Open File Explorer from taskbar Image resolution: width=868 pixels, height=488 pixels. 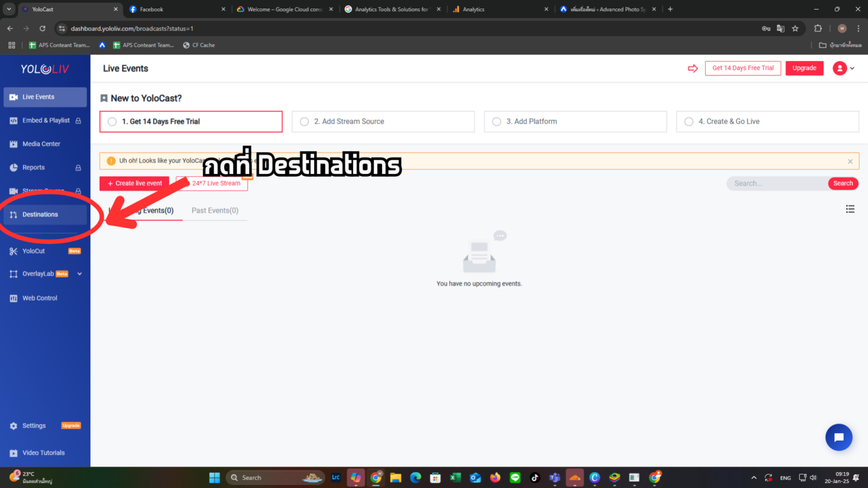coord(396,478)
